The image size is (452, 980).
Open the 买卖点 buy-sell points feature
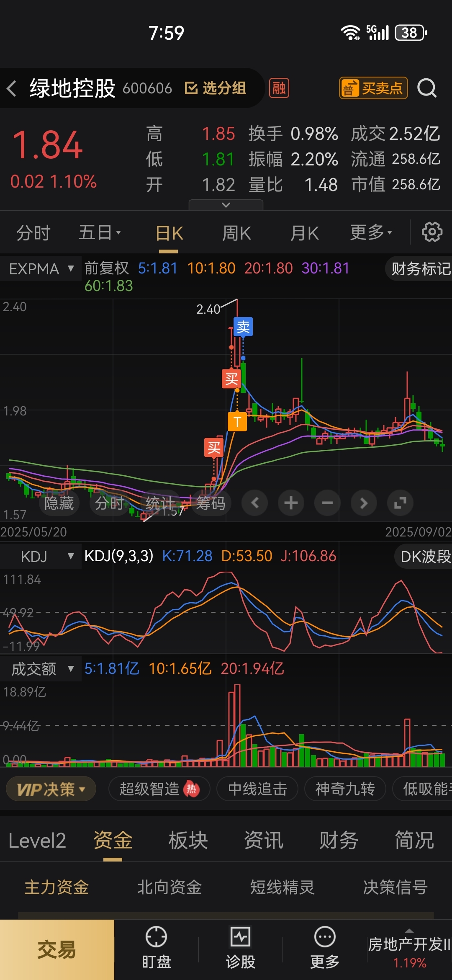[x=373, y=88]
